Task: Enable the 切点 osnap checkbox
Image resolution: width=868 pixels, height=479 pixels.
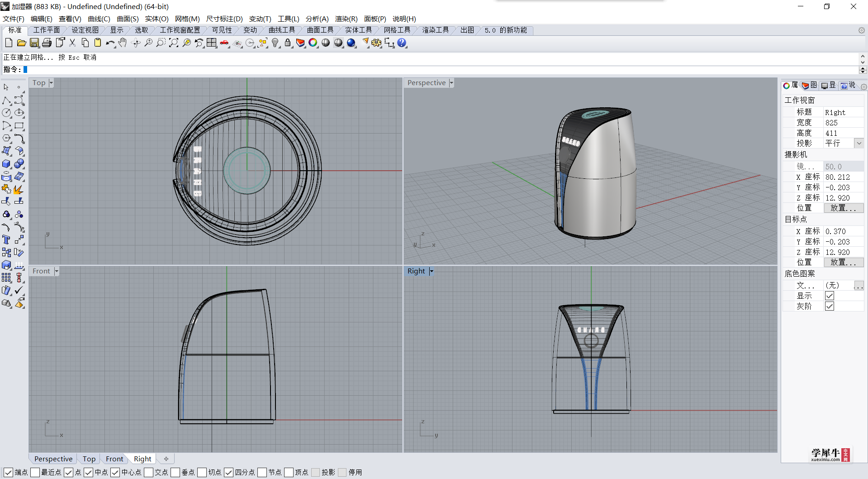Action: [x=202, y=472]
